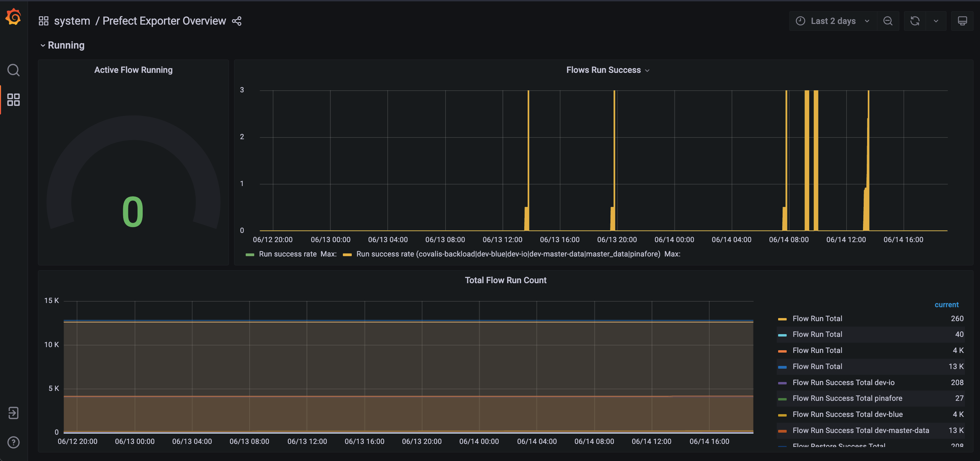This screenshot has height=461, width=980.
Task: Cycle view mode with the monitor icon
Action: coord(962,21)
